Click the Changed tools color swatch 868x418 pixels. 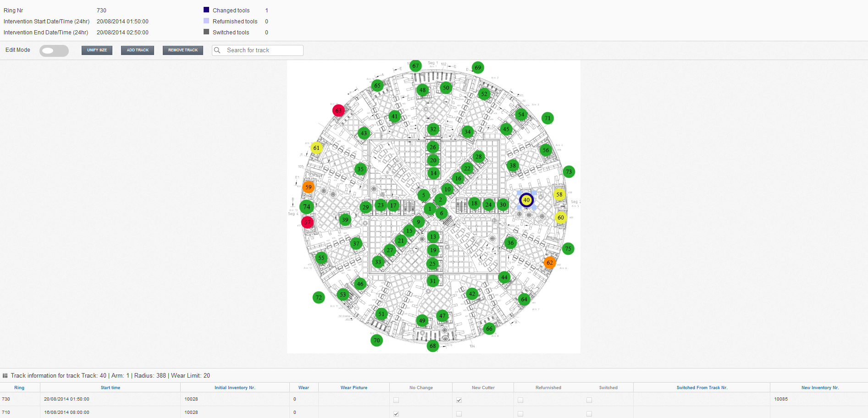coord(206,10)
